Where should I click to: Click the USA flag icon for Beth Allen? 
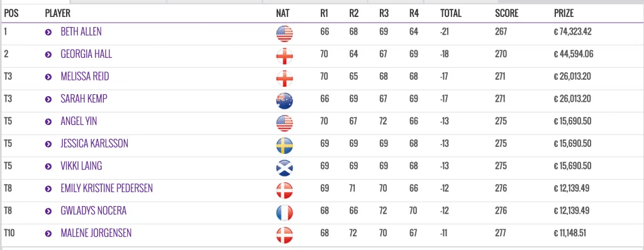click(284, 34)
